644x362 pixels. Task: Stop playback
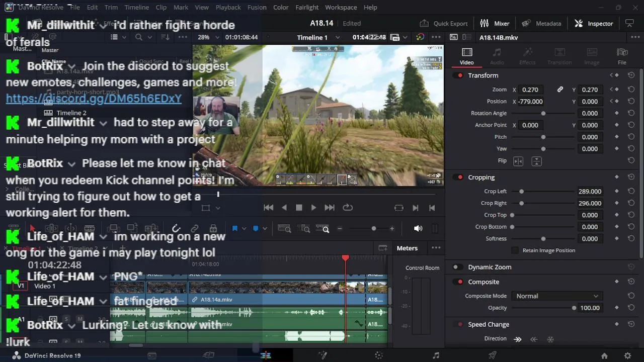[299, 207]
